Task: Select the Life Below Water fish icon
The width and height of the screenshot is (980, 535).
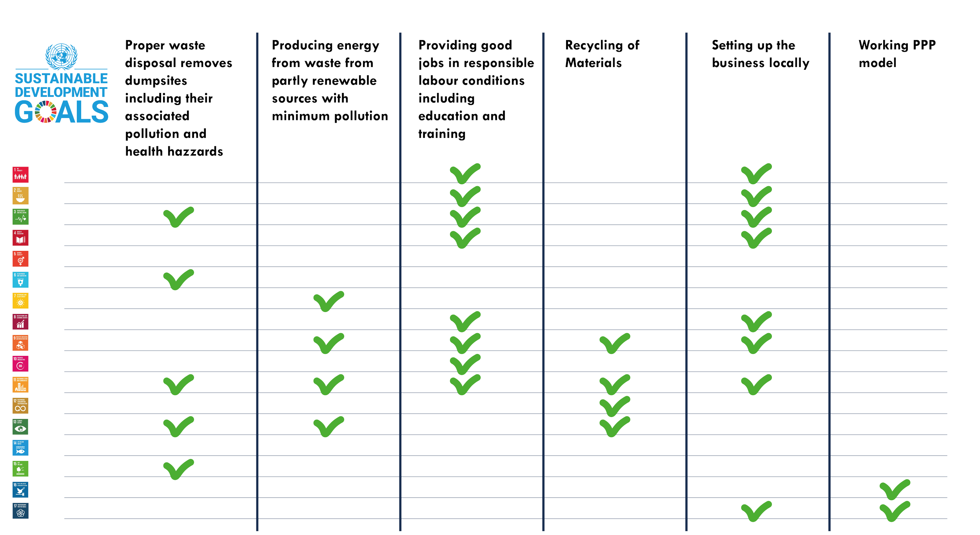Action: [x=20, y=448]
